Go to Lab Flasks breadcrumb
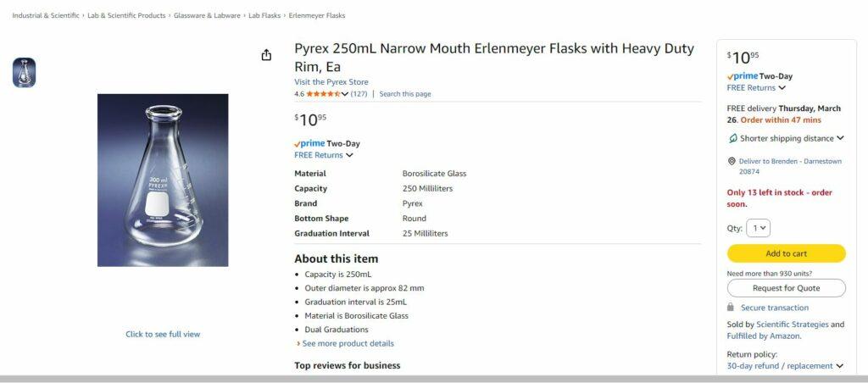Screen dimensions: 868x383 [264, 15]
